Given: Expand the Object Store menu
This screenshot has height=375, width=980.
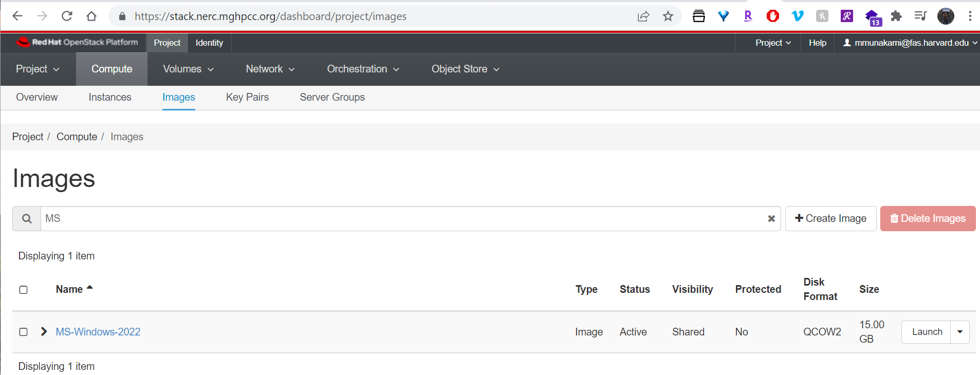Looking at the screenshot, I should (x=466, y=69).
